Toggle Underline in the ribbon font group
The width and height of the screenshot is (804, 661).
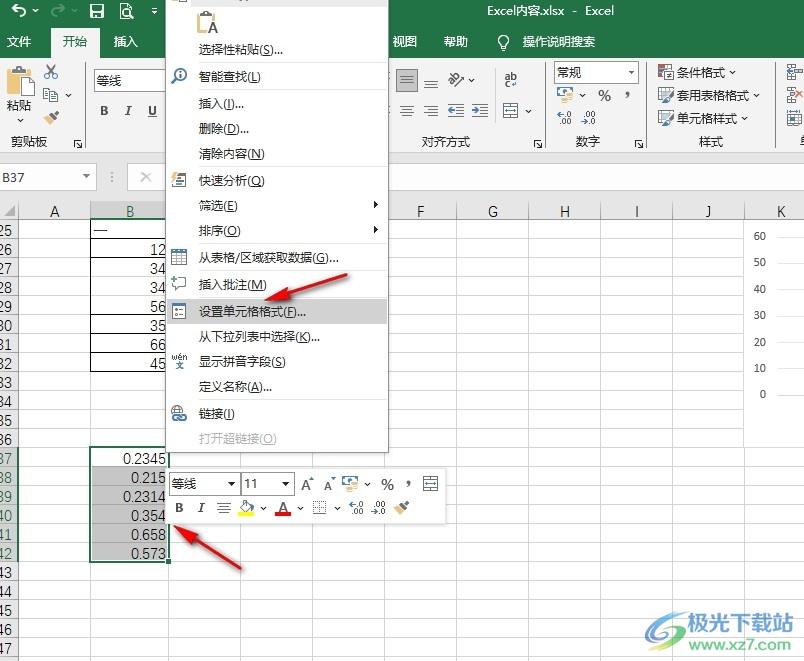point(152,111)
